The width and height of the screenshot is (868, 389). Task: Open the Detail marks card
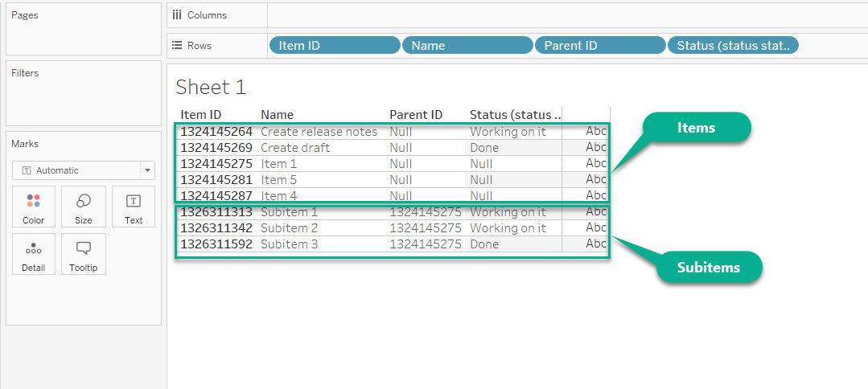[34, 254]
